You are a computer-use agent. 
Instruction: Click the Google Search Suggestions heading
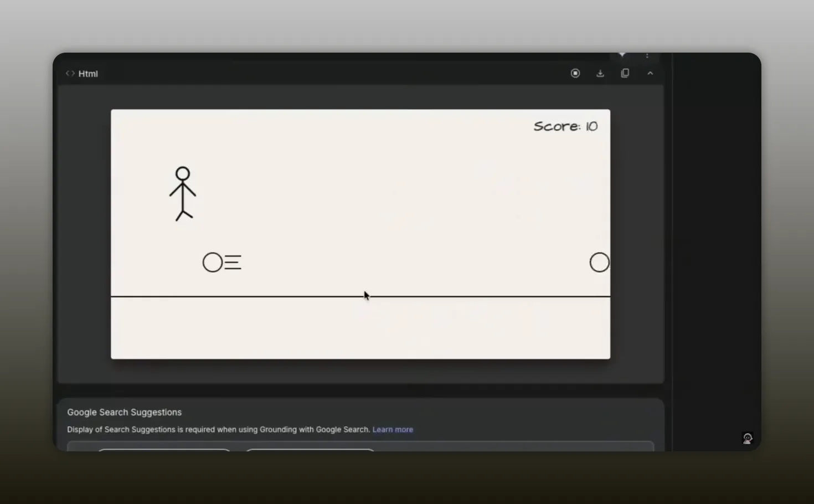(124, 412)
